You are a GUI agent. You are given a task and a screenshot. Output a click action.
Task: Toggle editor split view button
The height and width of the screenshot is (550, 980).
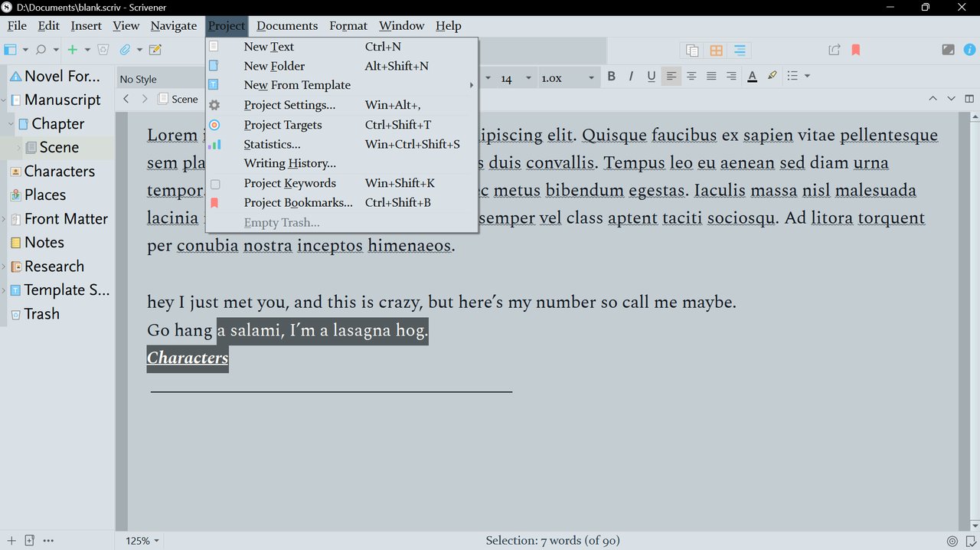point(970,99)
